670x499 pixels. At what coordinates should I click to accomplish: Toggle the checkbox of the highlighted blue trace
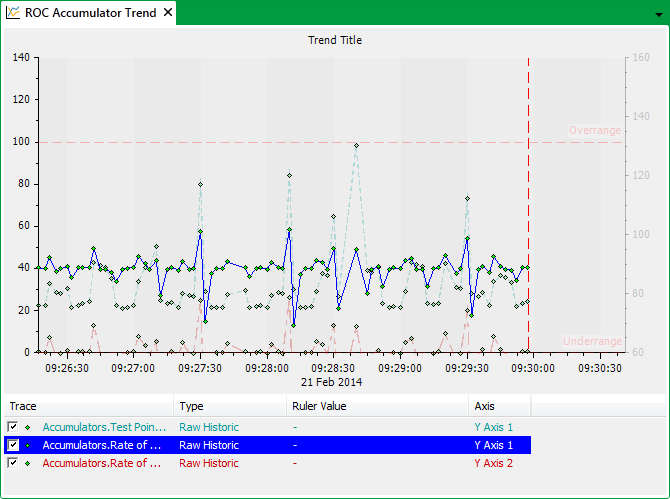(x=12, y=445)
